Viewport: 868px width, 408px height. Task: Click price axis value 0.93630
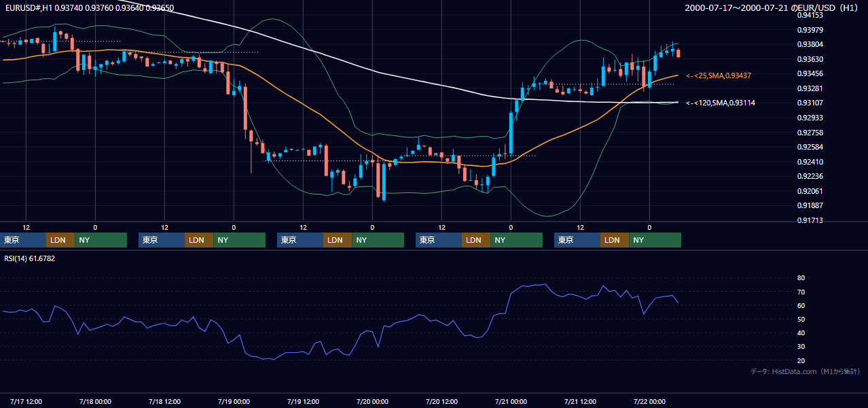point(810,59)
